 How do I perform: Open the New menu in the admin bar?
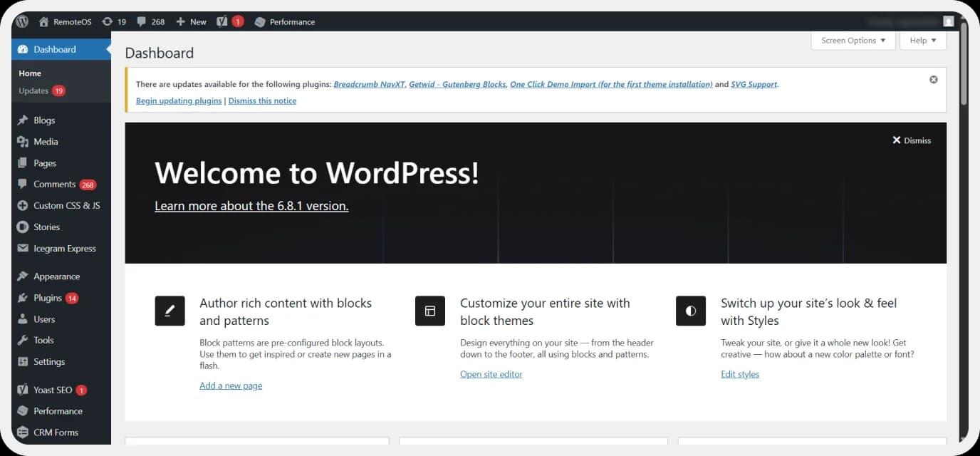pos(191,21)
